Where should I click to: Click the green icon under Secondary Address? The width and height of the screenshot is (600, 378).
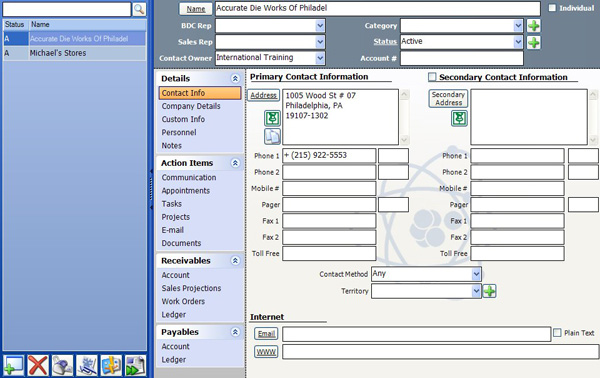click(459, 119)
